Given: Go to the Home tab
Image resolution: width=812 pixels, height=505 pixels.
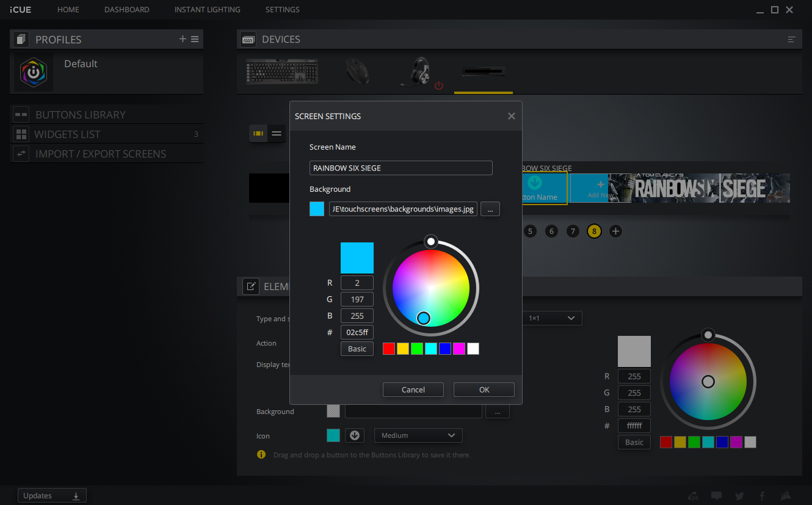Looking at the screenshot, I should 68,10.
